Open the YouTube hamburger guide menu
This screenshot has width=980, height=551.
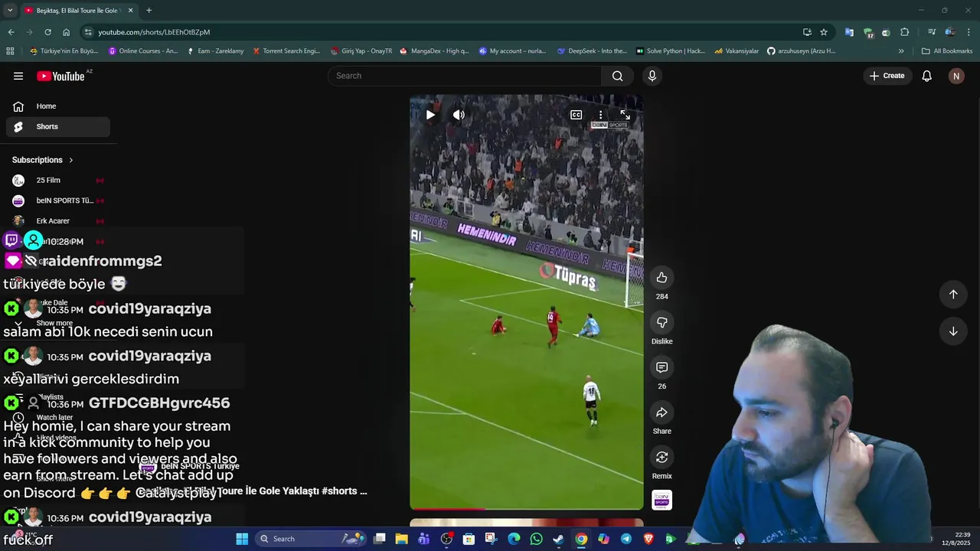click(x=18, y=76)
